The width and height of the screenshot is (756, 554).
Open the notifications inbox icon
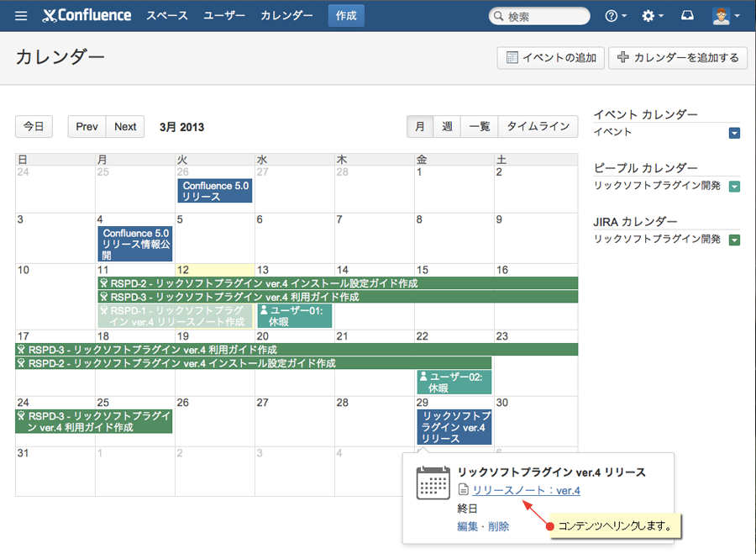pos(687,16)
